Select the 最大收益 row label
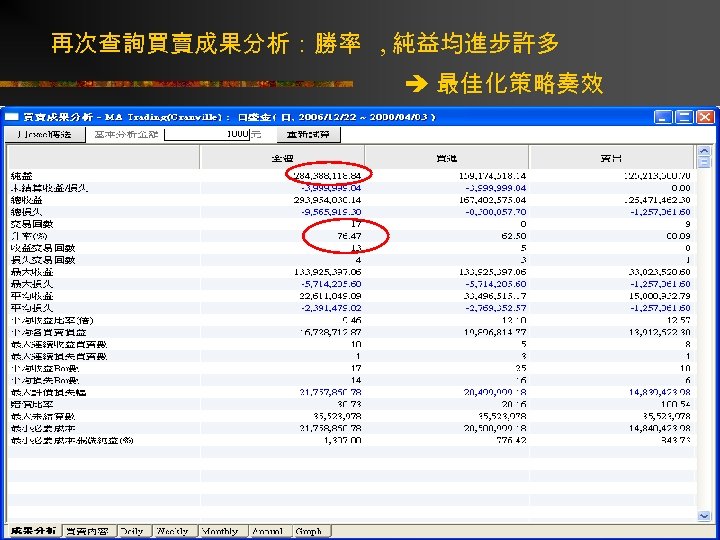Screen dimensions: 720x540 [32, 272]
